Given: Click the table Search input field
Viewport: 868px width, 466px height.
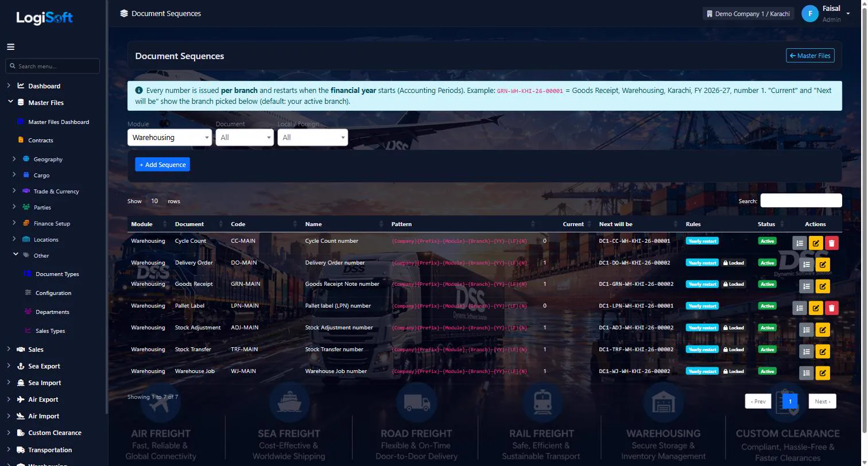Looking at the screenshot, I should (801, 200).
